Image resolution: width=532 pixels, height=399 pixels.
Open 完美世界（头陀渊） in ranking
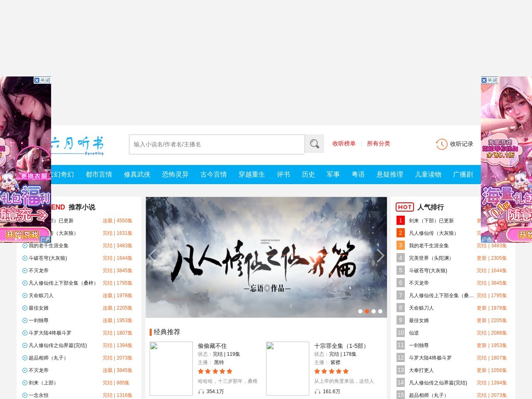pos(431,258)
